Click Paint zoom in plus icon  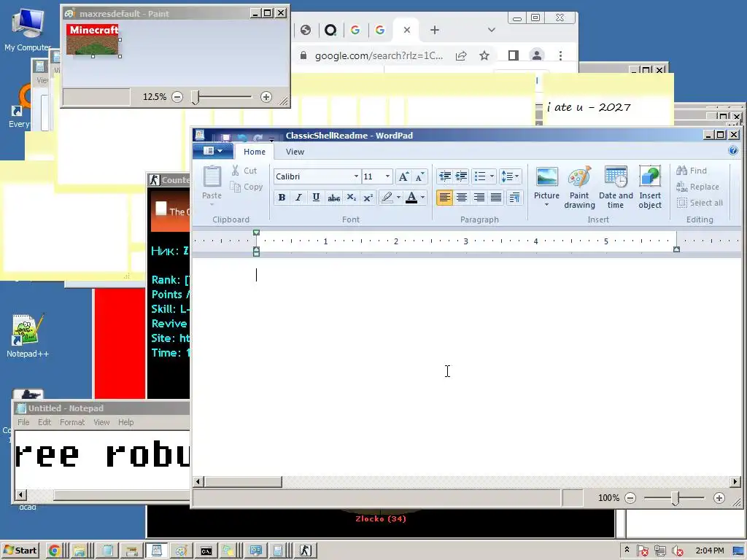(x=266, y=97)
